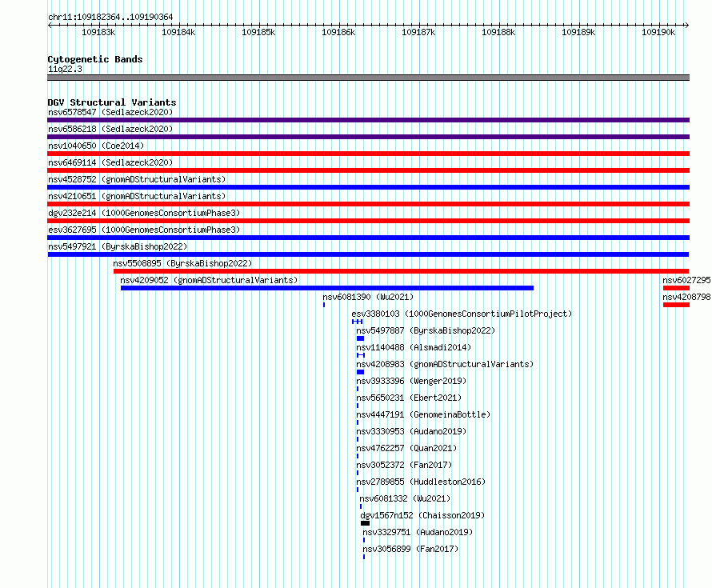Click the nsv6027295 label at right edge
Viewport: 712px width, 588px height.
pyautogui.click(x=686, y=280)
